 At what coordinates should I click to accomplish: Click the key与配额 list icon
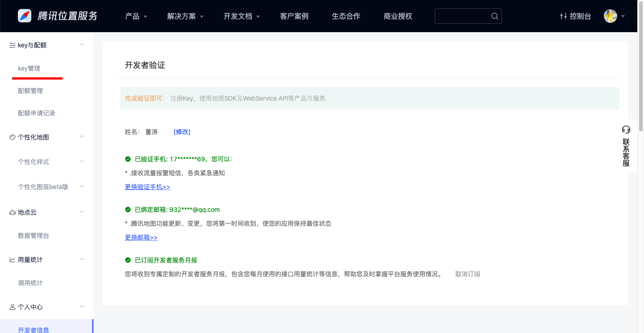click(12, 45)
